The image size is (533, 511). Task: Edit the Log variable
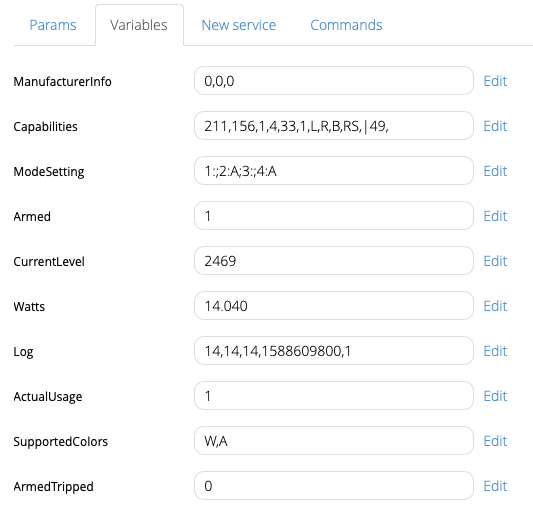[x=495, y=351]
